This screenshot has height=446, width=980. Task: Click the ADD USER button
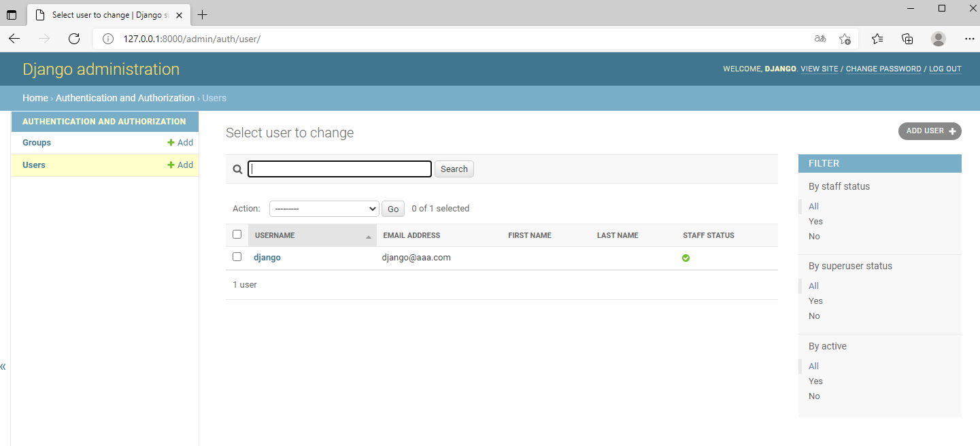pos(930,131)
